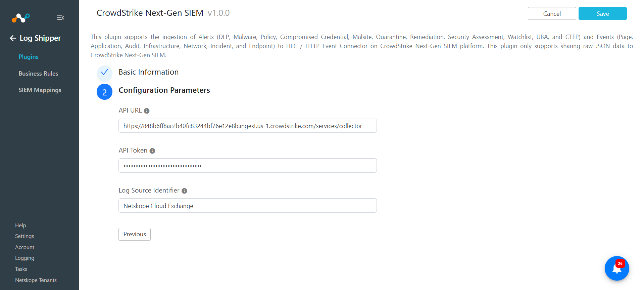The width and height of the screenshot is (644, 290).
Task: Cancel the plugin configuration
Action: click(x=552, y=13)
